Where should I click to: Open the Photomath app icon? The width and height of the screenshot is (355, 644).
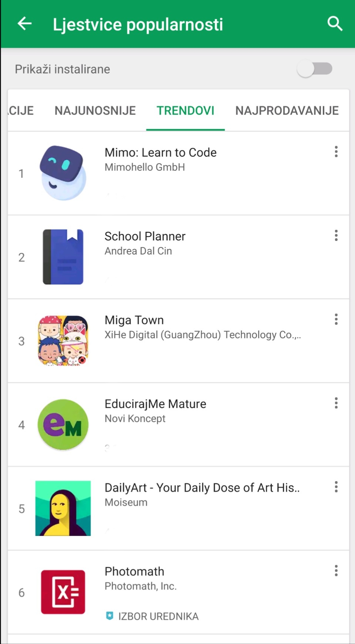click(63, 592)
